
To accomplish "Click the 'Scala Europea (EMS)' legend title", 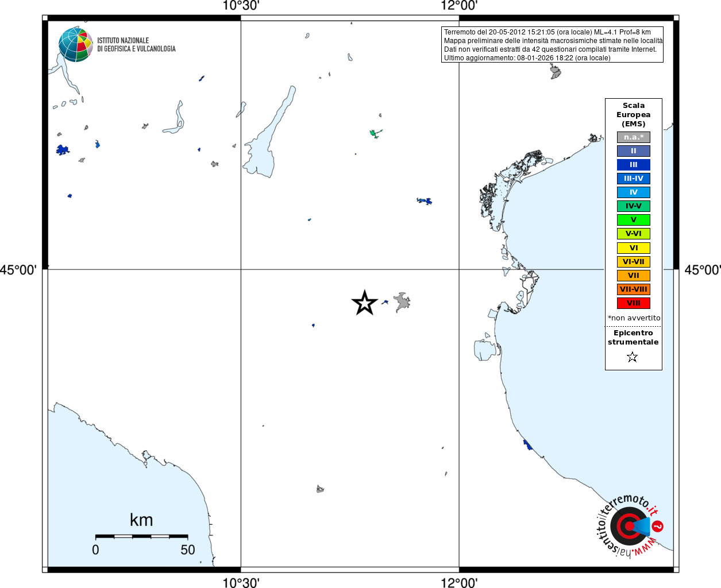I will click(634, 115).
